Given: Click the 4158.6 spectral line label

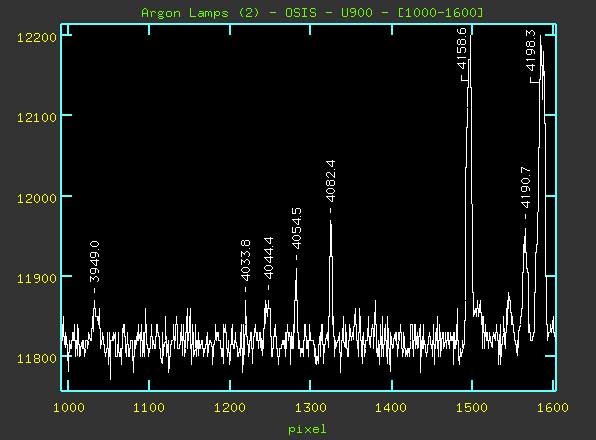Looking at the screenshot, I should 461,48.
